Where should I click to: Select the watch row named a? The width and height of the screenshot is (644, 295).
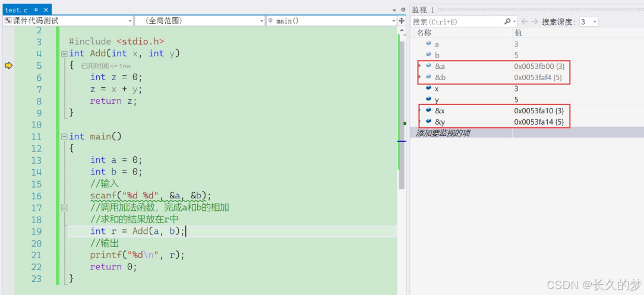click(x=527, y=43)
